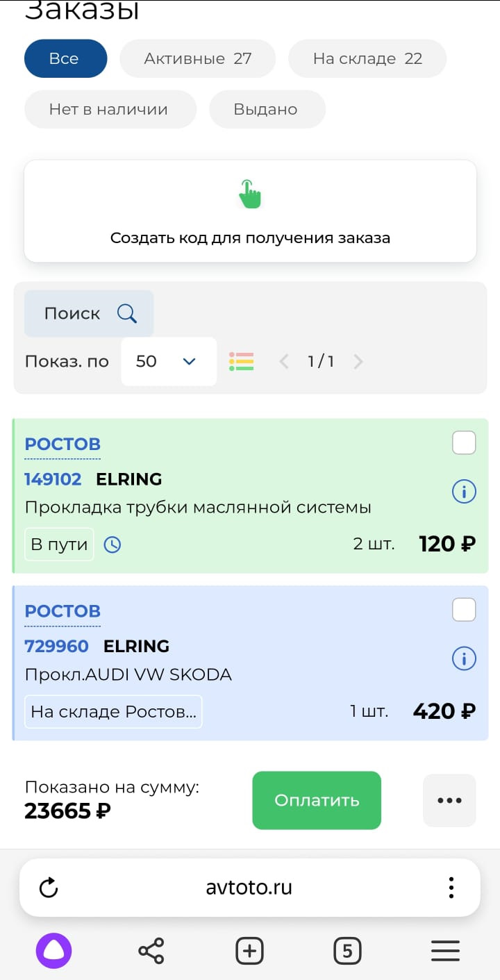Tap the green hand pointer icon
This screenshot has height=980, width=500.
250,194
